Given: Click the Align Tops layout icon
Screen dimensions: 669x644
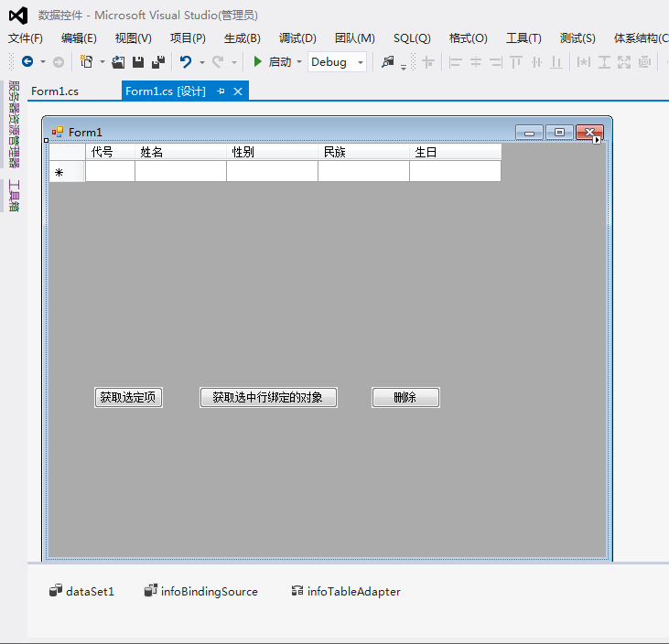Looking at the screenshot, I should click(x=516, y=62).
